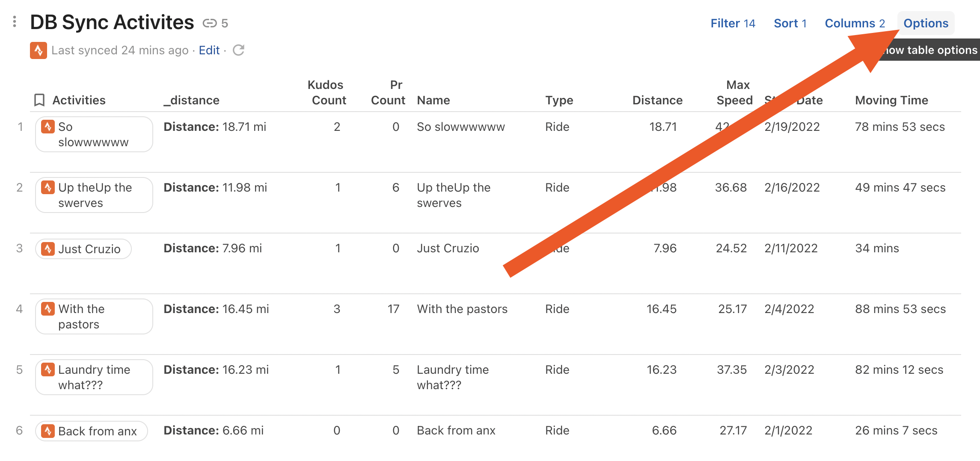Click Strava icon in So slowwwwww chip
The width and height of the screenshot is (980, 461).
point(48,127)
